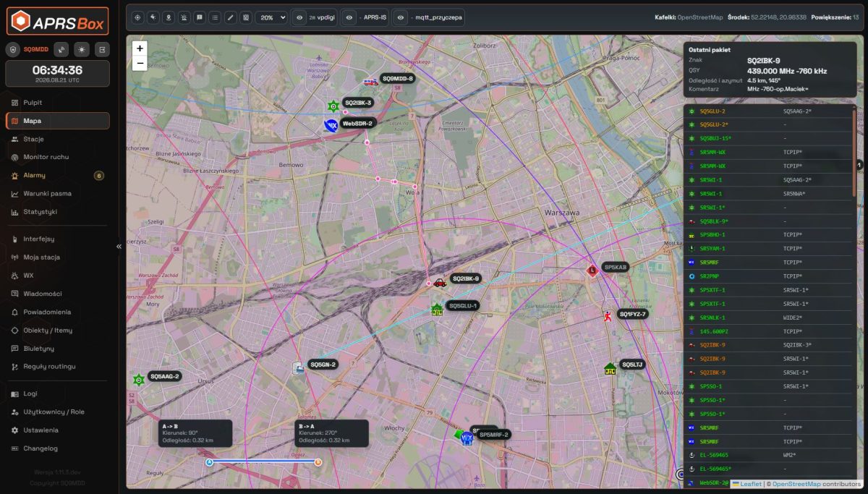
Task: Select 145.600PZ row in packet list
Action: (769, 331)
